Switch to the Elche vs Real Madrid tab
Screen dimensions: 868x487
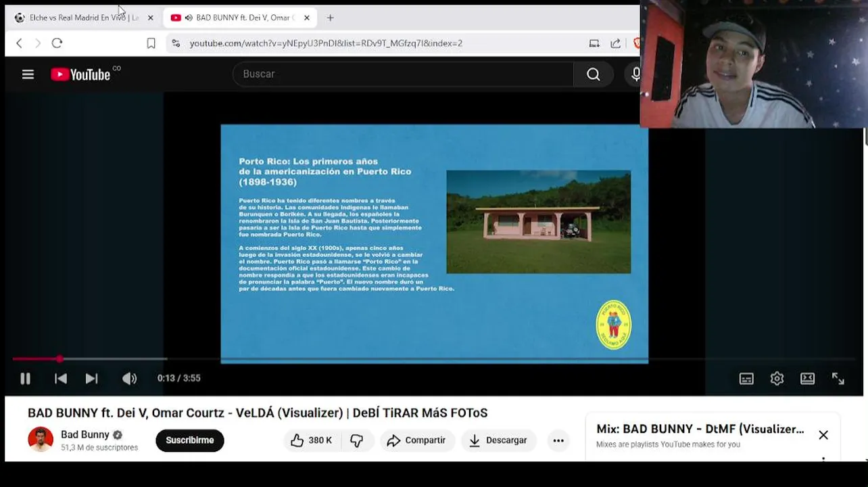84,18
